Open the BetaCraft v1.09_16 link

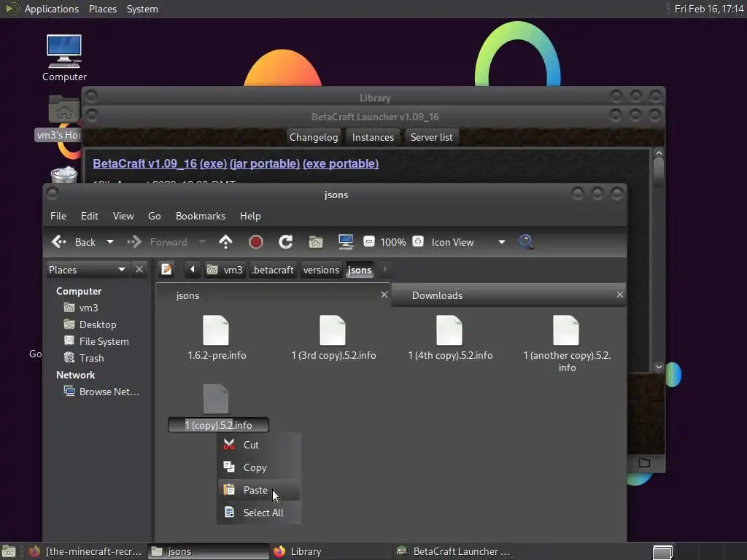coord(145,163)
